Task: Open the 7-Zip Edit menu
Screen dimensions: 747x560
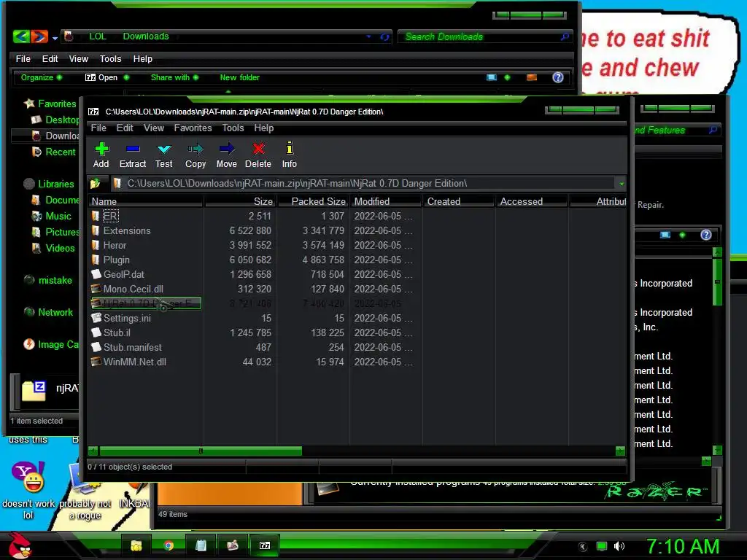Action: pos(125,128)
